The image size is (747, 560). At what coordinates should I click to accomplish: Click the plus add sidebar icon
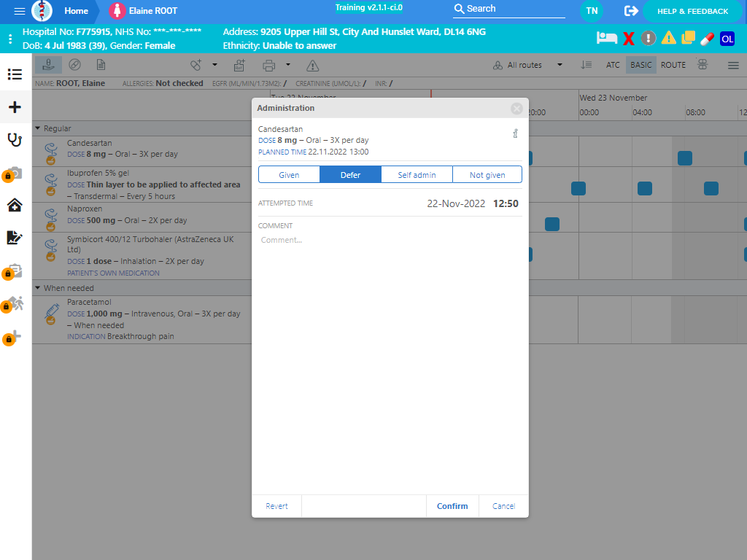pyautogui.click(x=15, y=106)
